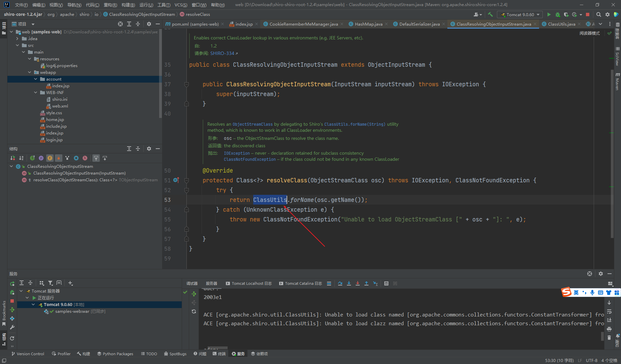Open Edit Configuration wrench in Services
The height and width of the screenshot is (364, 621).
pyautogui.click(x=12, y=327)
